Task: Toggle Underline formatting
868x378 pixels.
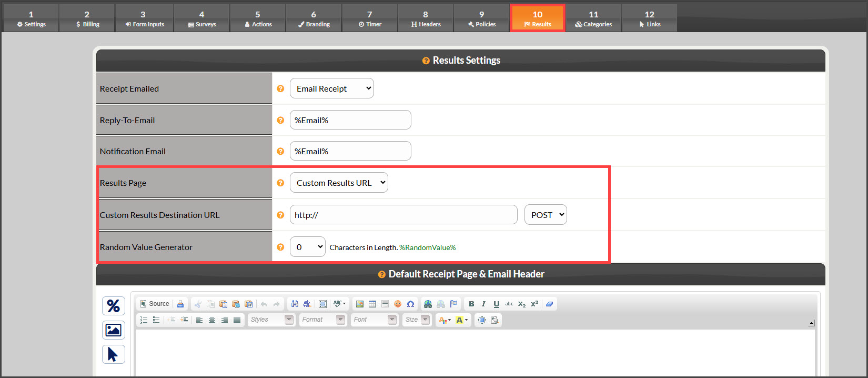Action: point(496,304)
